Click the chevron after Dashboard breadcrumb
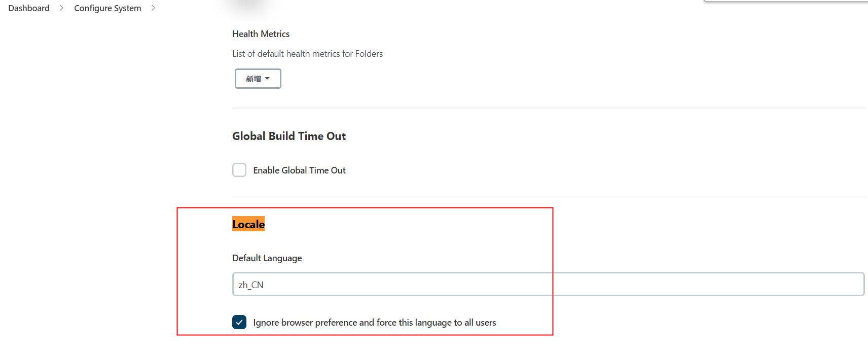Image resolution: width=868 pixels, height=351 pixels. pyautogui.click(x=61, y=8)
